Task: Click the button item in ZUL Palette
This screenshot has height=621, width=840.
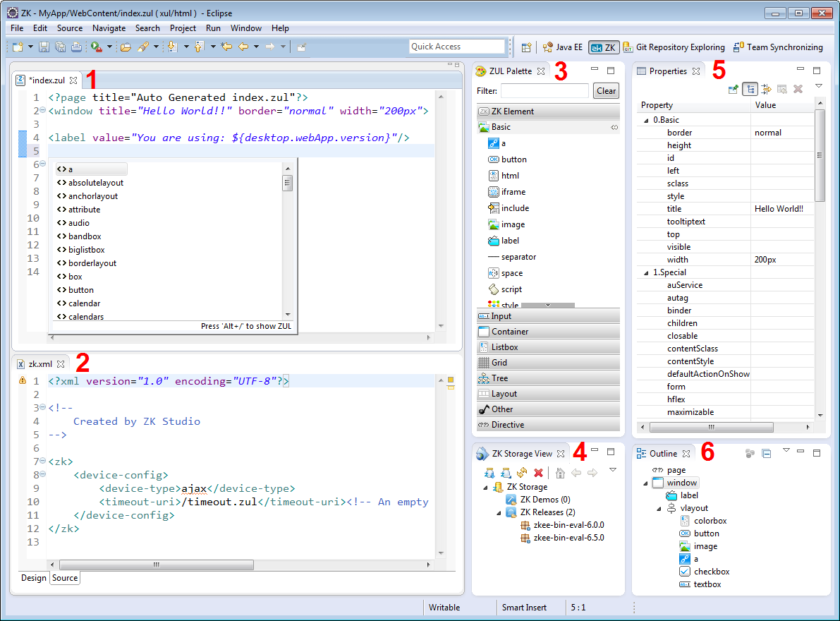Action: click(508, 159)
